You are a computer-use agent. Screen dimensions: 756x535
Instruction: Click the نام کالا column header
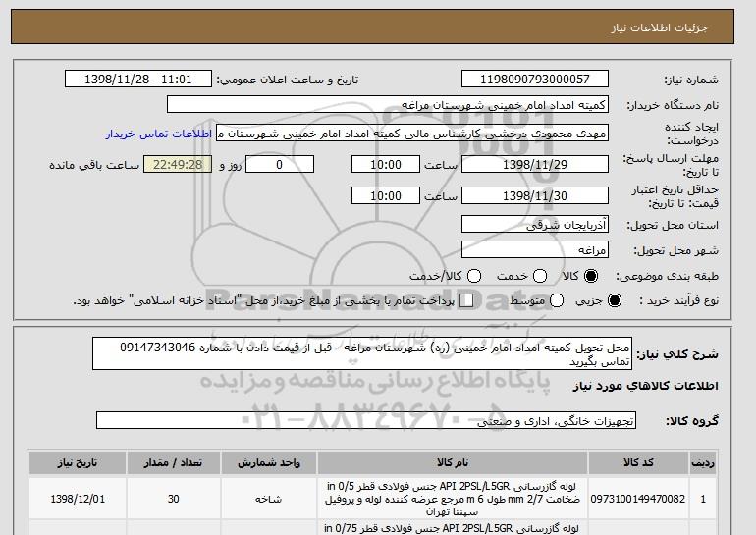(x=453, y=462)
